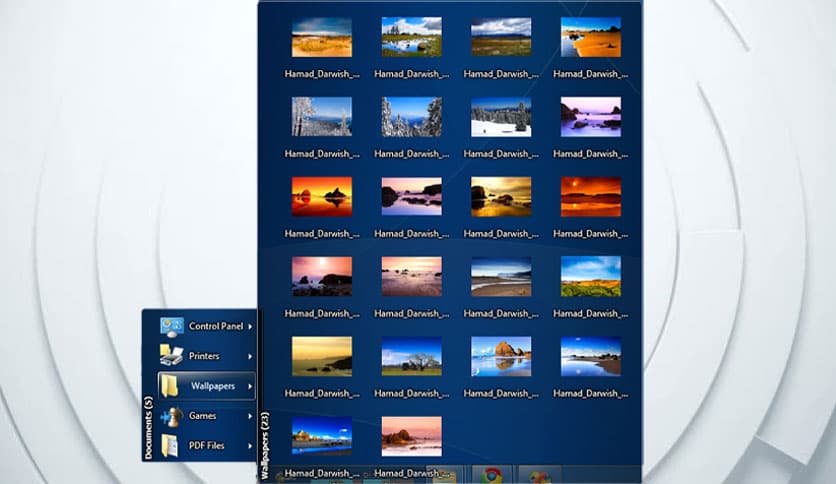Select the red sunset with island silhouettes wallpaper

pos(321,197)
